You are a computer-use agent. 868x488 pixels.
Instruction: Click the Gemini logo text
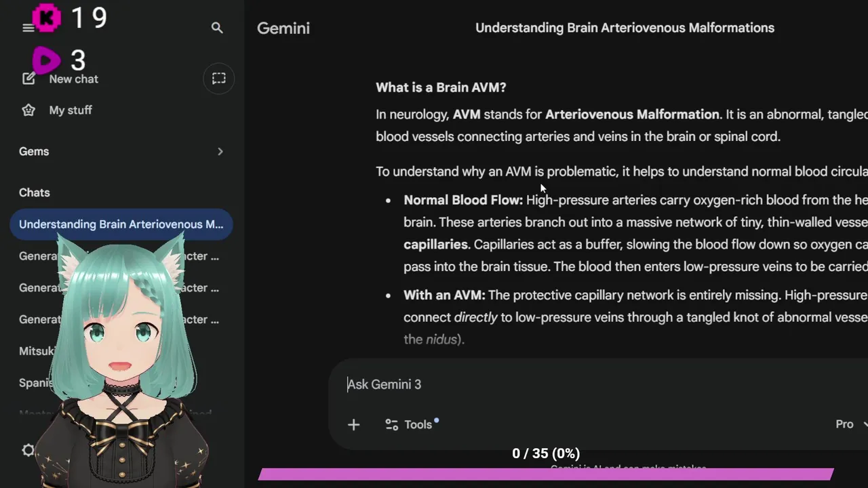pyautogui.click(x=283, y=28)
